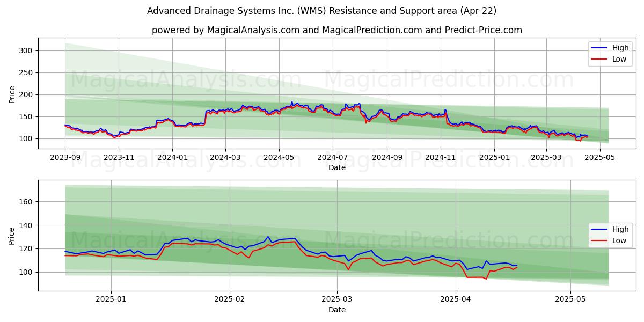Click the top chart '300' price tick

pyautogui.click(x=27, y=50)
